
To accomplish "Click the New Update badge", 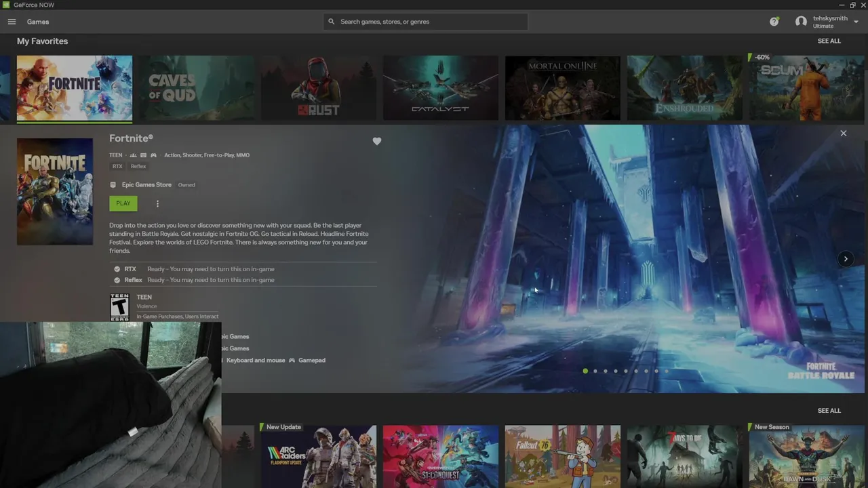I will click(x=282, y=427).
